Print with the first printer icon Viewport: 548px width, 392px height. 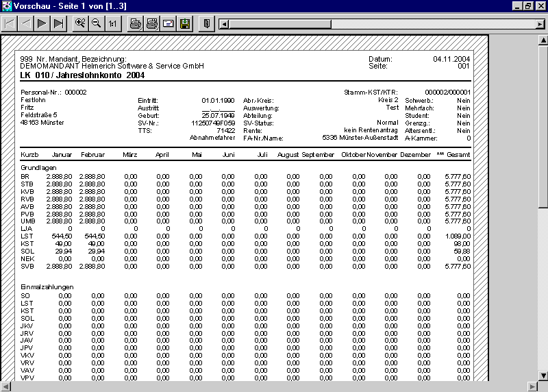point(136,24)
